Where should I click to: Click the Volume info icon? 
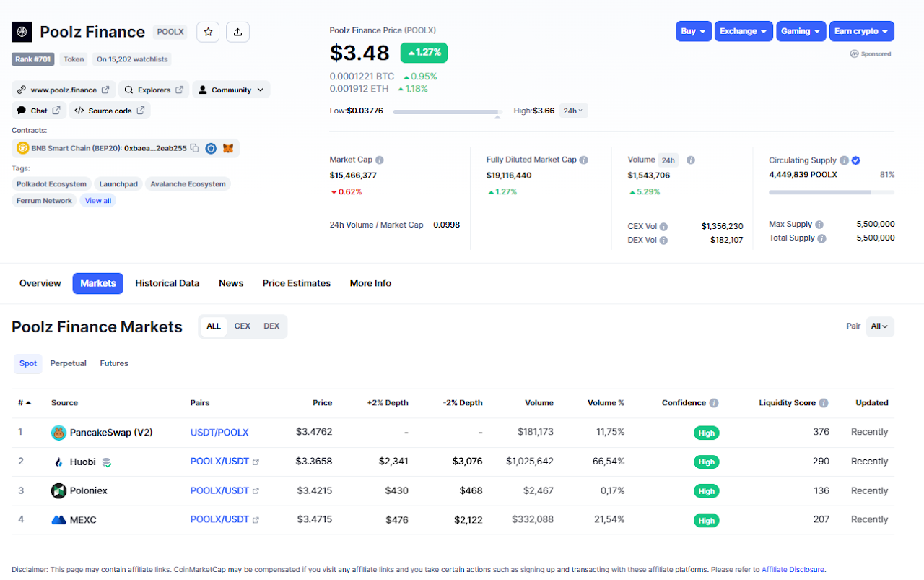coord(691,160)
